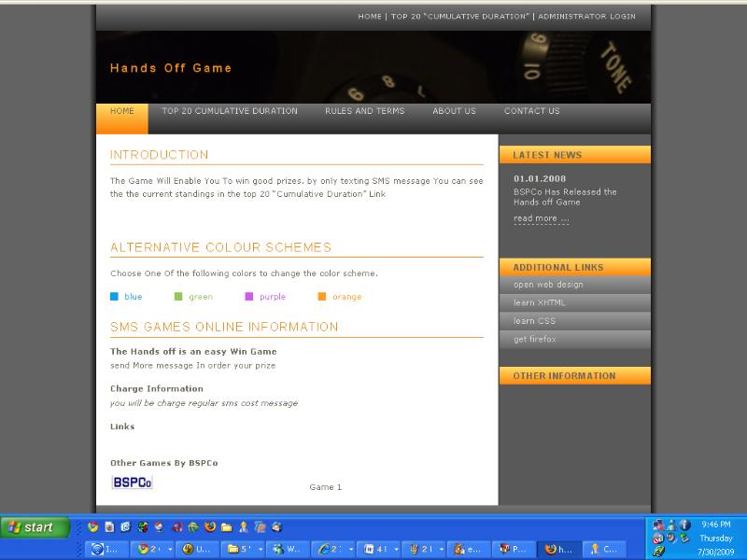
Task: Go to Rules and Terms tab
Action: click(365, 111)
